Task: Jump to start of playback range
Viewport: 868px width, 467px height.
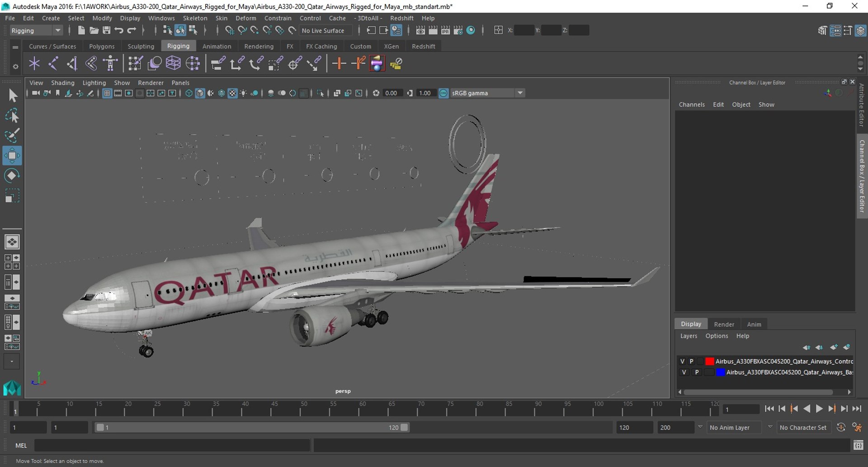Action: (x=769, y=409)
